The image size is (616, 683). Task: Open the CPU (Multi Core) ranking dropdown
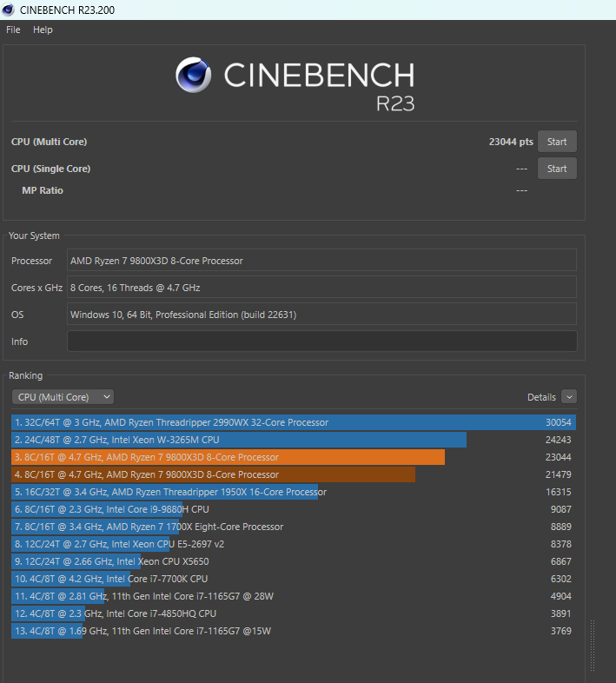point(63,397)
